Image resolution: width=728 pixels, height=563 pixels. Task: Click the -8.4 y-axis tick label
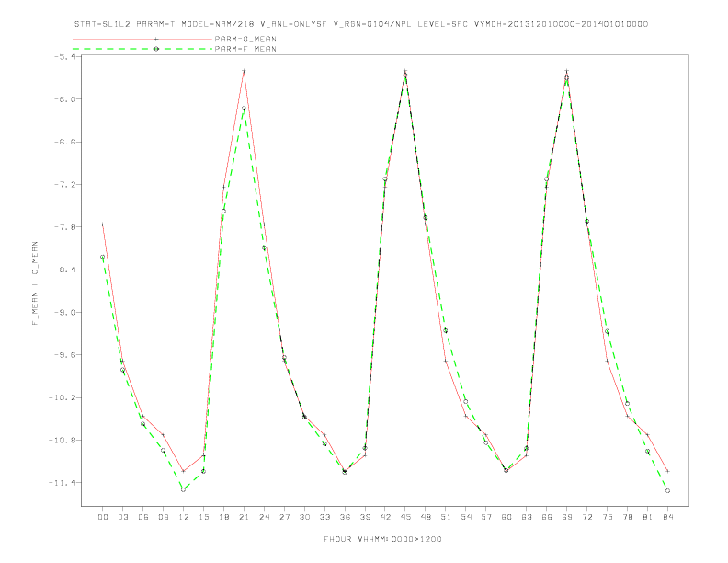click(65, 270)
